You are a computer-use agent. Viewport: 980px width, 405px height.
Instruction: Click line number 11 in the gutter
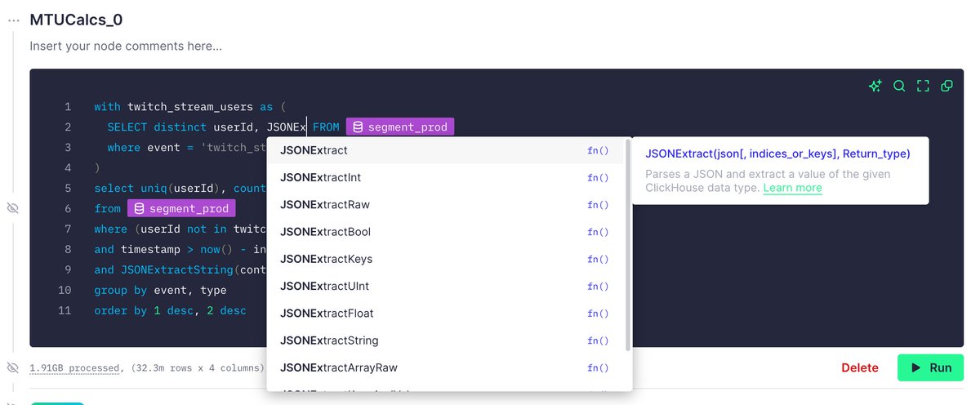click(65, 310)
